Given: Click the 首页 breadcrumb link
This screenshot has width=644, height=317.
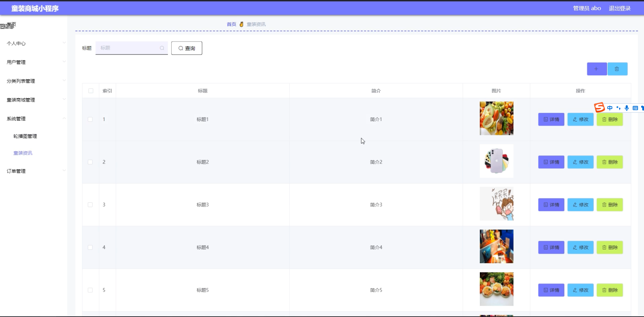Looking at the screenshot, I should [231, 24].
